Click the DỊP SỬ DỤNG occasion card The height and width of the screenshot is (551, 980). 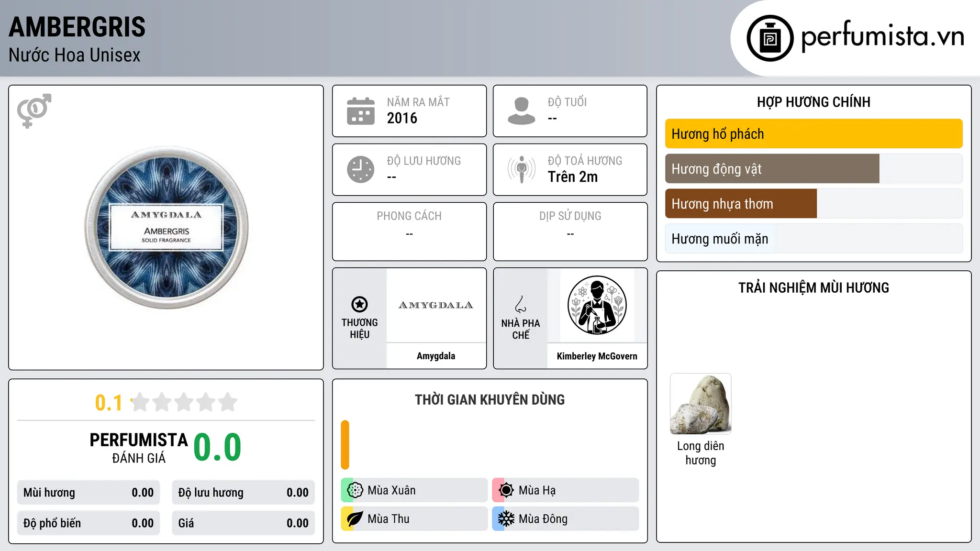570,231
